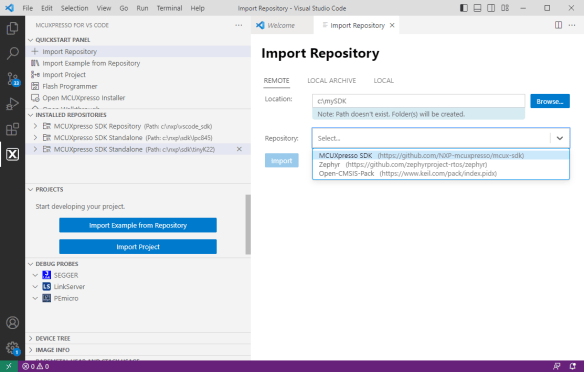Viewport: 584px width, 372px height.
Task: Click the remote window indicator in status bar
Action: tap(9, 366)
